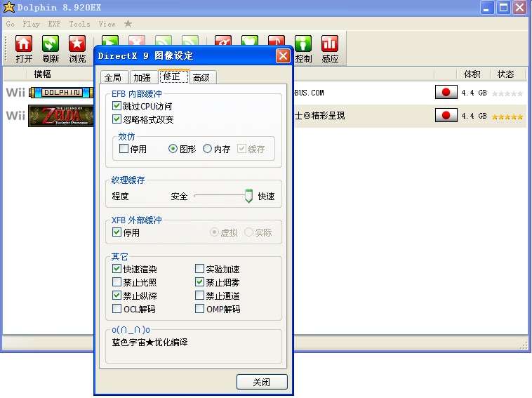This screenshot has width=532, height=398.
Task: Select the 图形 radio button
Action: coord(173,149)
